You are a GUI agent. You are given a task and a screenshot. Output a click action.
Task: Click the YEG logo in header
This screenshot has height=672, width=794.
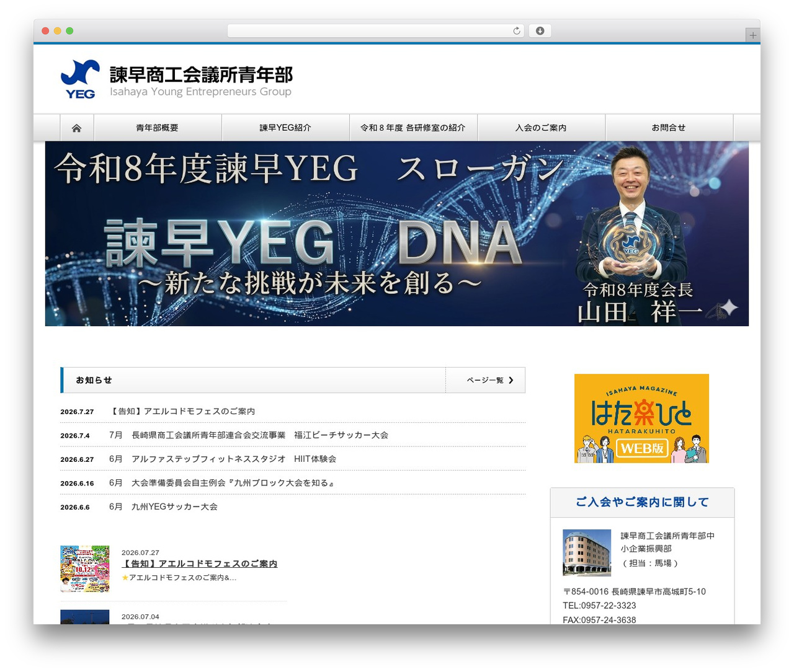[x=80, y=79]
